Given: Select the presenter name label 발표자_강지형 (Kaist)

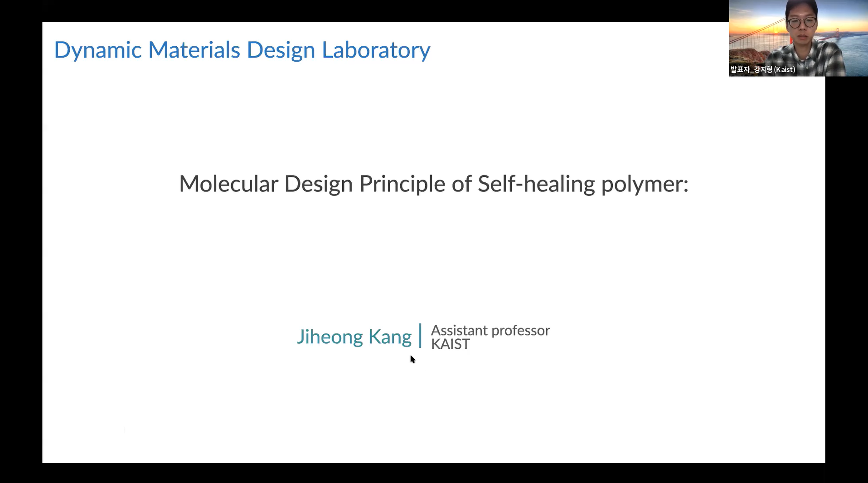Looking at the screenshot, I should tap(762, 69).
